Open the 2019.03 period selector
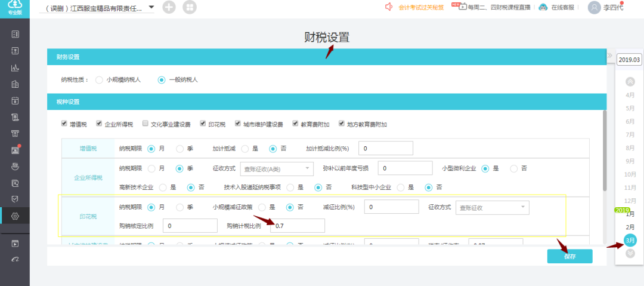The image size is (644, 286). pyautogui.click(x=630, y=59)
